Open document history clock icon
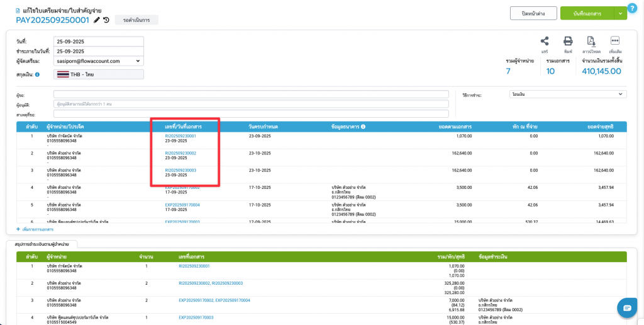The image size is (644, 325). coord(106,20)
